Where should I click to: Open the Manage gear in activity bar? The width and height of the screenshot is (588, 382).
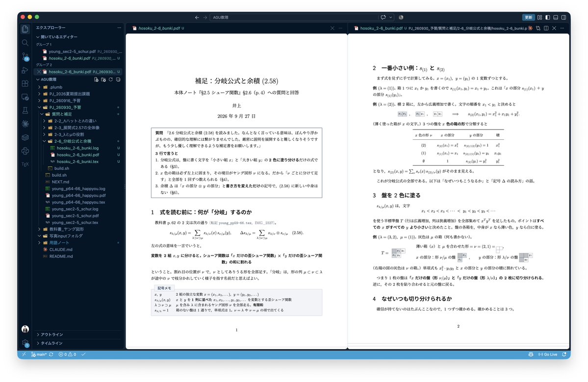[x=25, y=343]
